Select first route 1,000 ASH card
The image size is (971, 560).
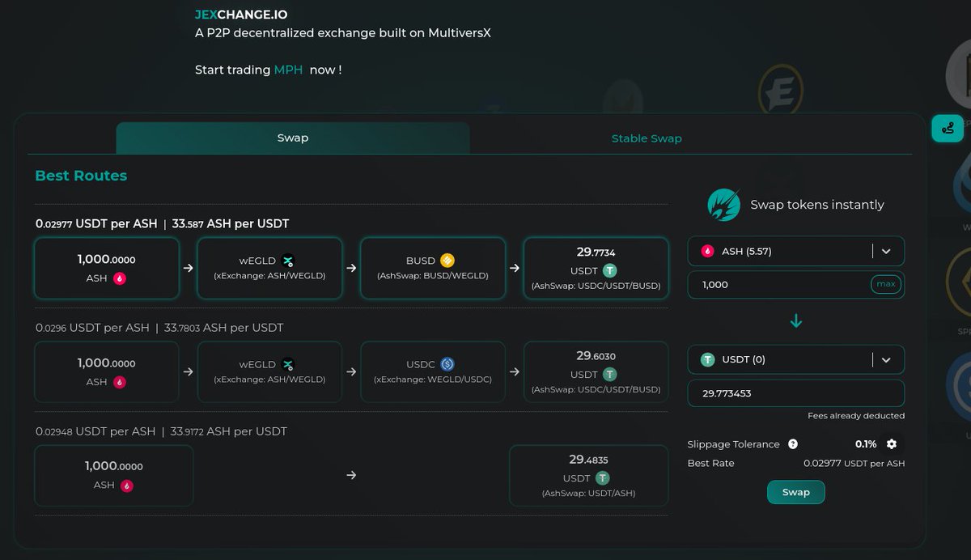pyautogui.click(x=107, y=268)
